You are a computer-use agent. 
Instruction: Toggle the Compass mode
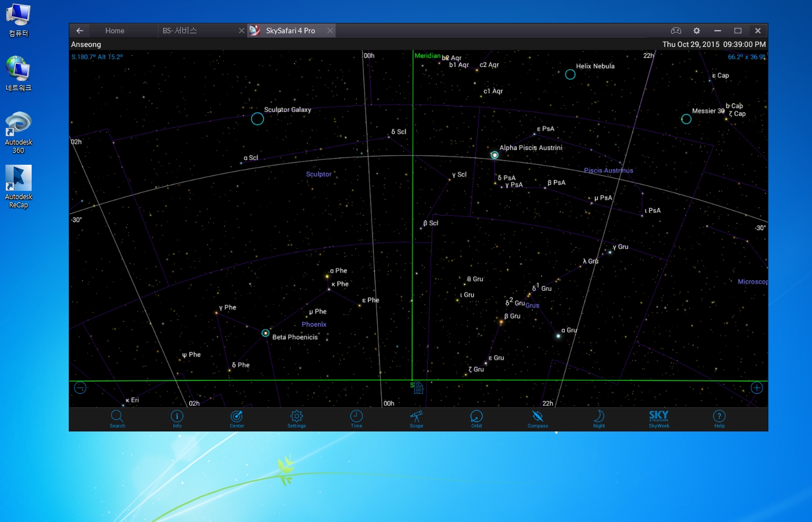point(538,418)
